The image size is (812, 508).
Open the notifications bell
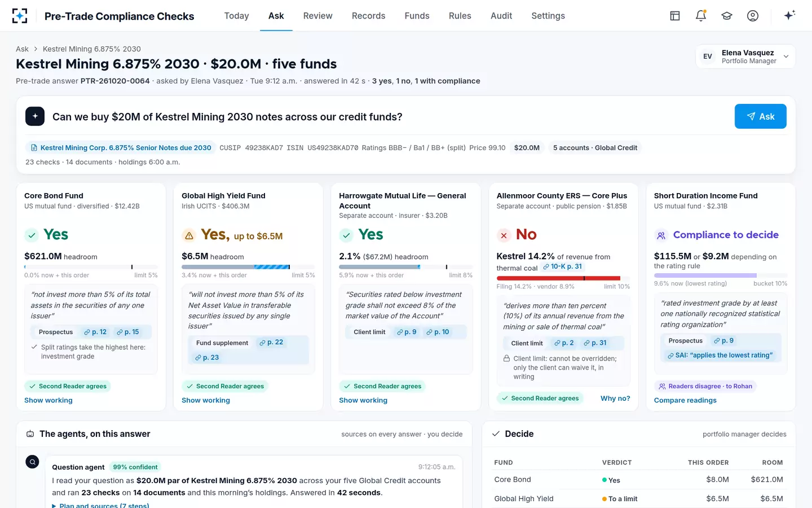[701, 16]
